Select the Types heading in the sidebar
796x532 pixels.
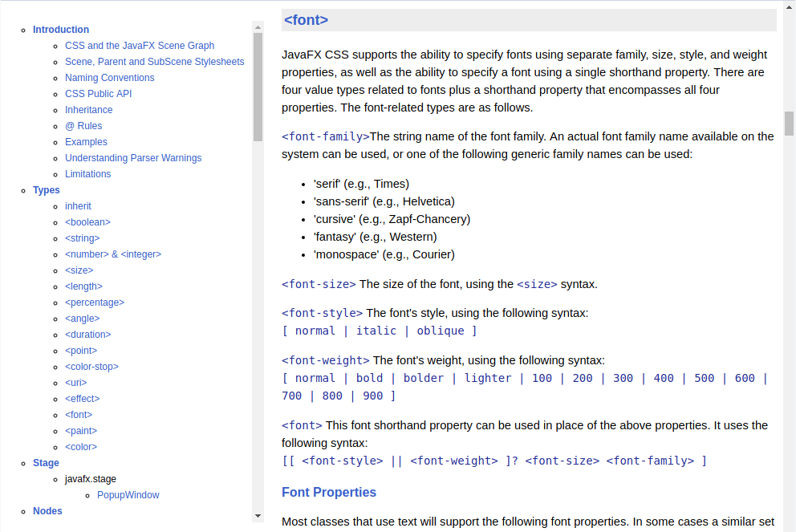point(46,190)
